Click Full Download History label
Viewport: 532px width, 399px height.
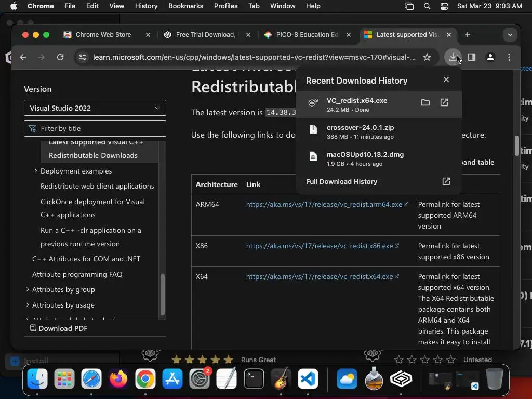[x=341, y=181]
